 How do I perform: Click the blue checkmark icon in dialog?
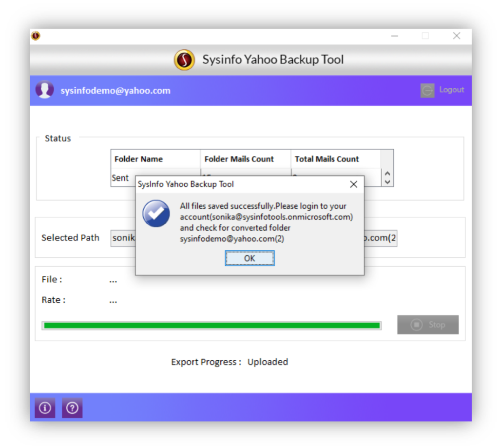coord(156,214)
